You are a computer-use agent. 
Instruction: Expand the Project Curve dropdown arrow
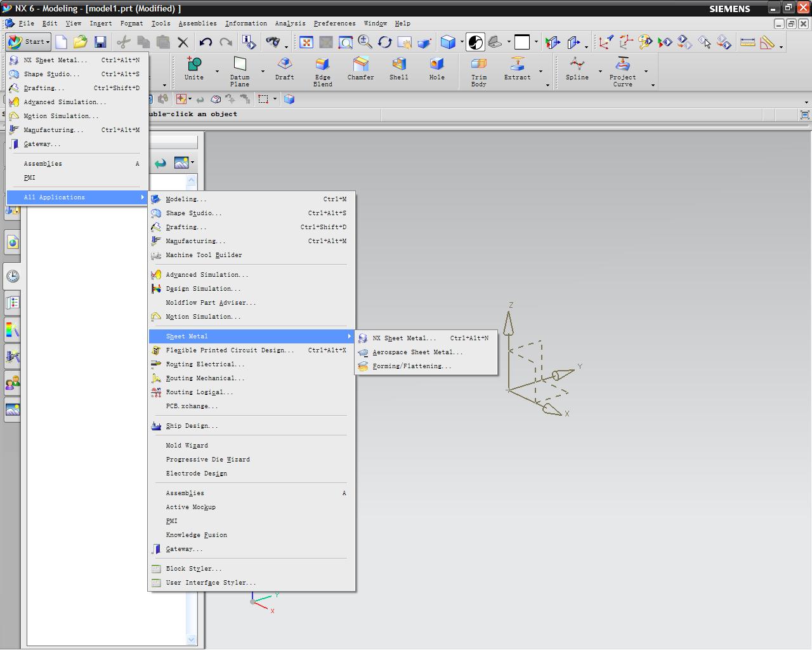646,71
